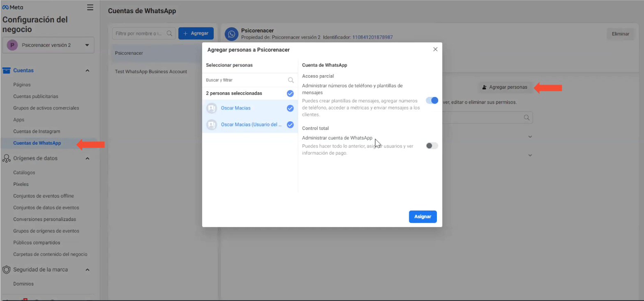Select the Psicorenacer account in list
Screen dimensions: 644x301
click(x=157, y=53)
